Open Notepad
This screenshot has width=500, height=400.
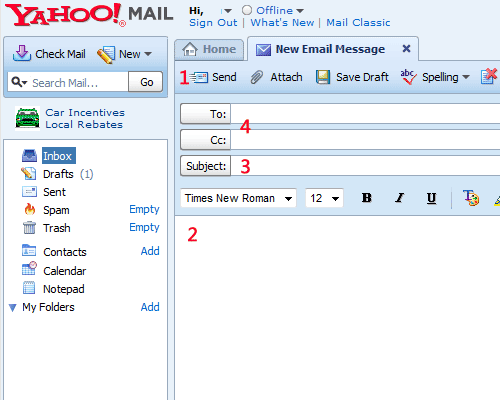[64, 289]
